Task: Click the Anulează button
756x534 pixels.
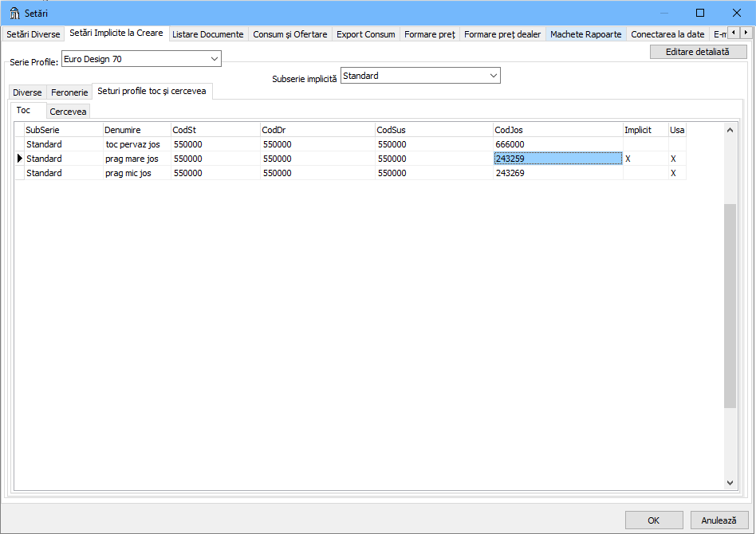Action: [x=719, y=520]
